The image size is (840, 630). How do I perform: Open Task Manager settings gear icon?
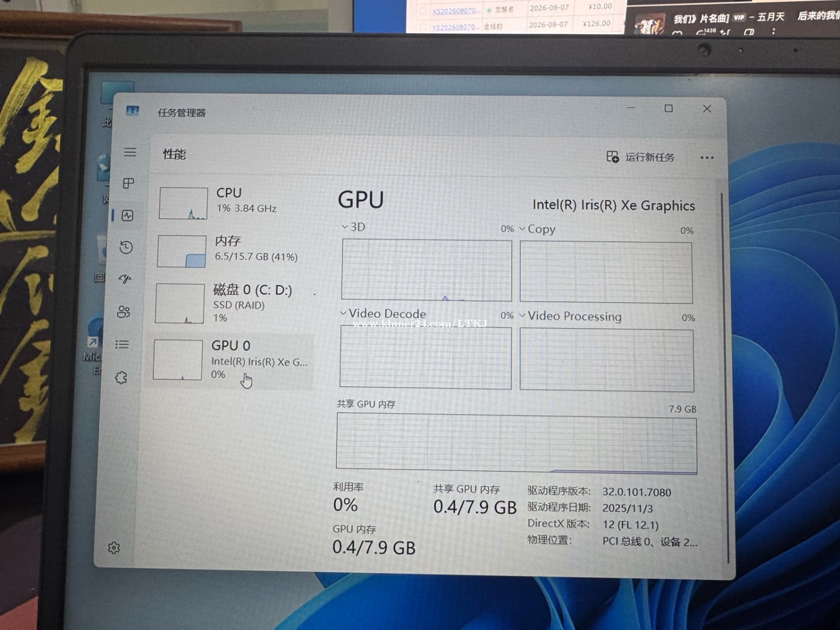pyautogui.click(x=114, y=548)
